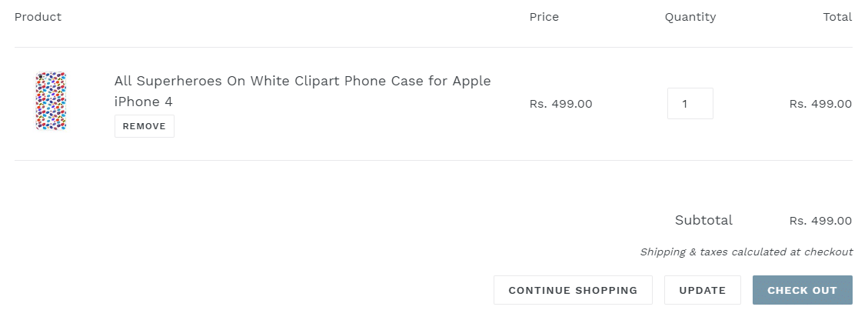Screen dimensions: 868x320
Task: Click the phone case product thumbnail
Action: pyautogui.click(x=51, y=102)
